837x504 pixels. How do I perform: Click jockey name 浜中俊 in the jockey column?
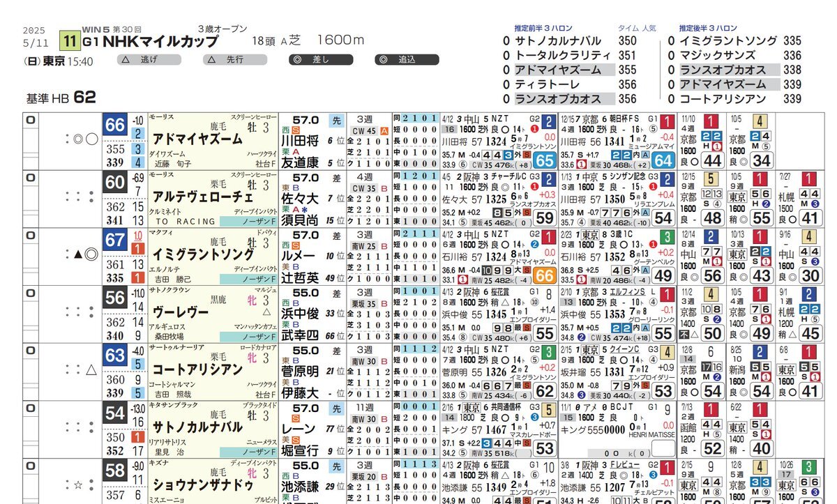(x=300, y=314)
